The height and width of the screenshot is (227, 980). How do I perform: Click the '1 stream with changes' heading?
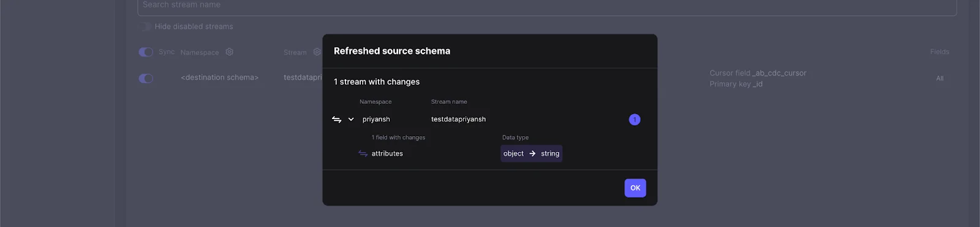pos(377,82)
